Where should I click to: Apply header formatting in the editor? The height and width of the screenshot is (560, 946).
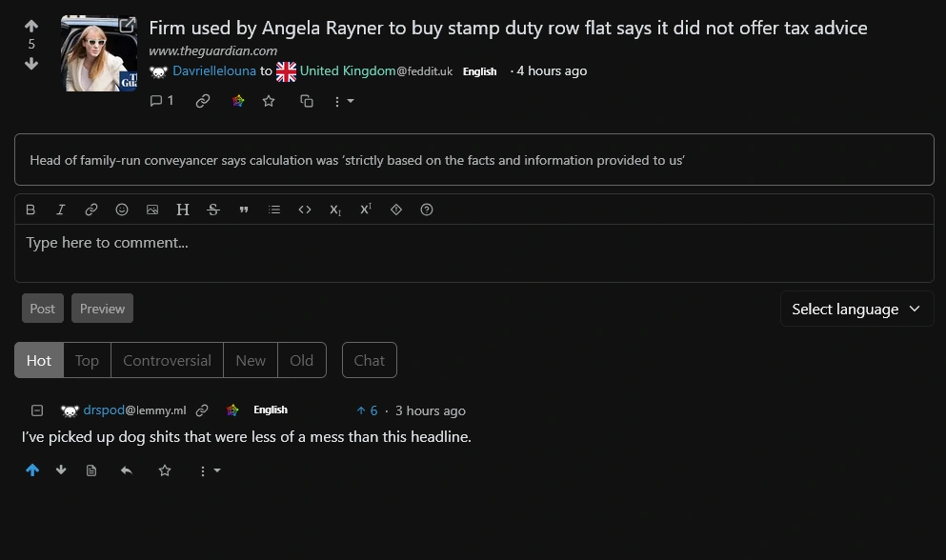coord(183,210)
